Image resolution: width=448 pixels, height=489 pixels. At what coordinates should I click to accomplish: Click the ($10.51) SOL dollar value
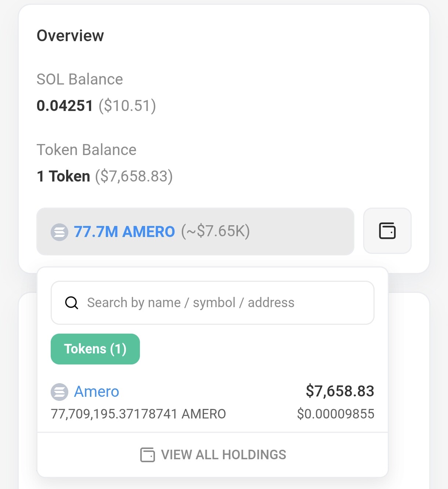click(127, 106)
